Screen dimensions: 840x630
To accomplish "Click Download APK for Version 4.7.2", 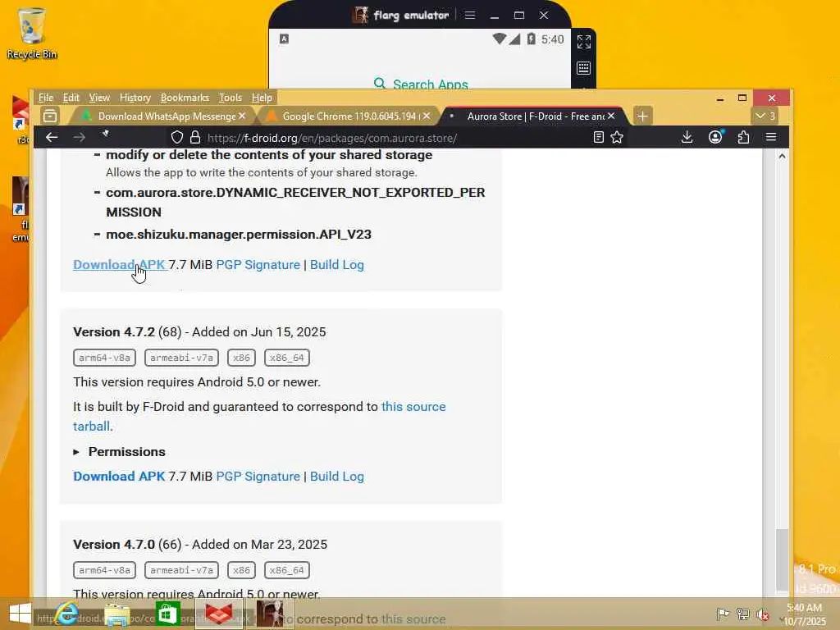I will pyautogui.click(x=119, y=477).
